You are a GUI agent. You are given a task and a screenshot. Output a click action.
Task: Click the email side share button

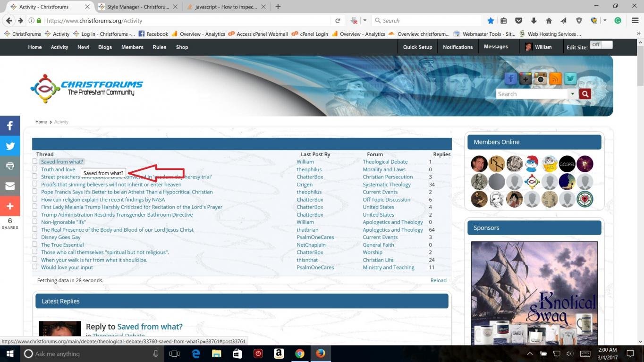[10, 186]
